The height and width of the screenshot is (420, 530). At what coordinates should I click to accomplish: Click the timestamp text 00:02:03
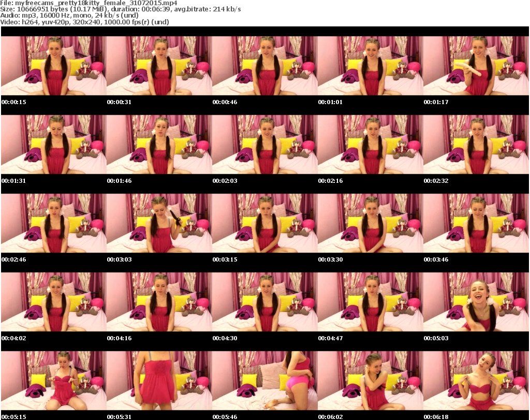225,181
